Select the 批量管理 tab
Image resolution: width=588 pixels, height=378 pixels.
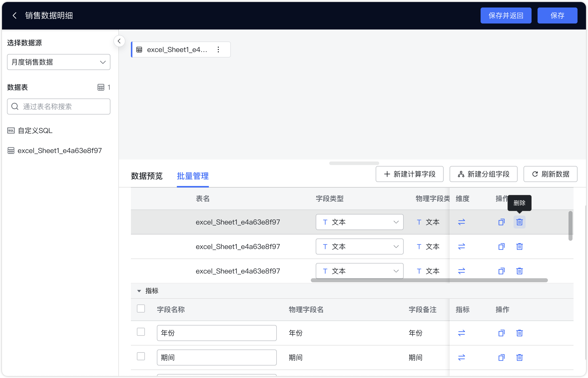[x=193, y=176]
